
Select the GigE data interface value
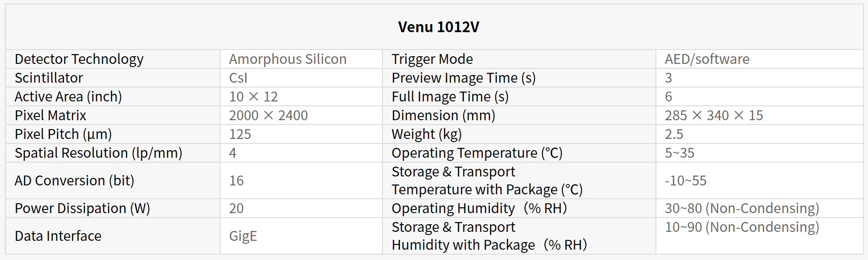(x=243, y=236)
